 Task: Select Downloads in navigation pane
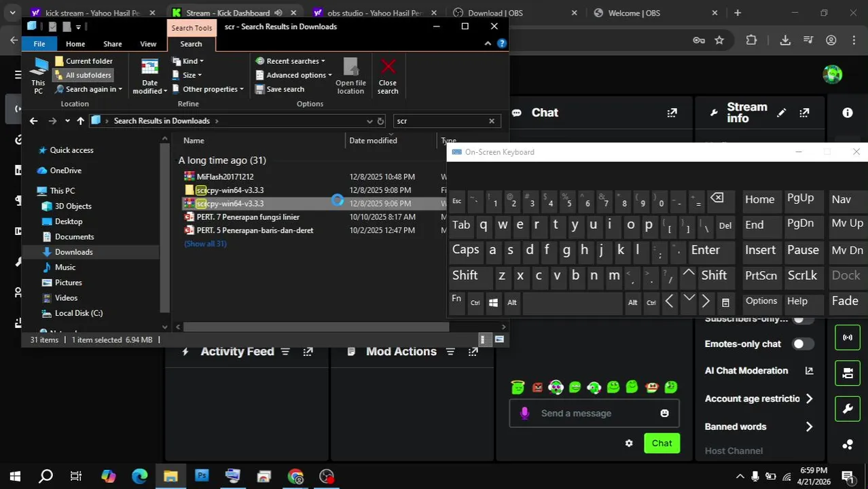73,252
